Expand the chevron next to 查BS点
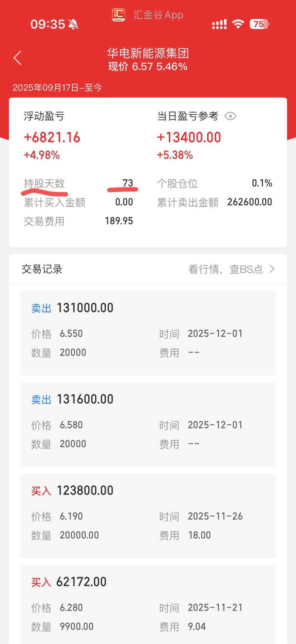296x644 pixels. tap(272, 269)
